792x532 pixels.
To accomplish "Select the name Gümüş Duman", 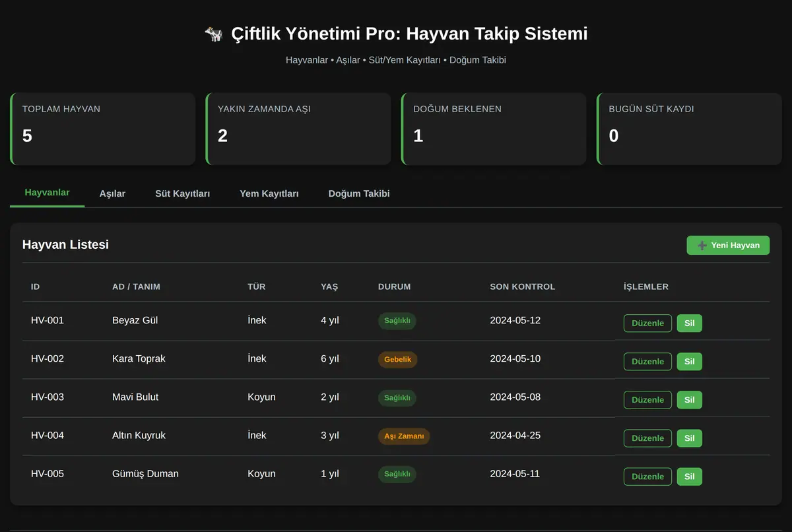I will (x=145, y=473).
